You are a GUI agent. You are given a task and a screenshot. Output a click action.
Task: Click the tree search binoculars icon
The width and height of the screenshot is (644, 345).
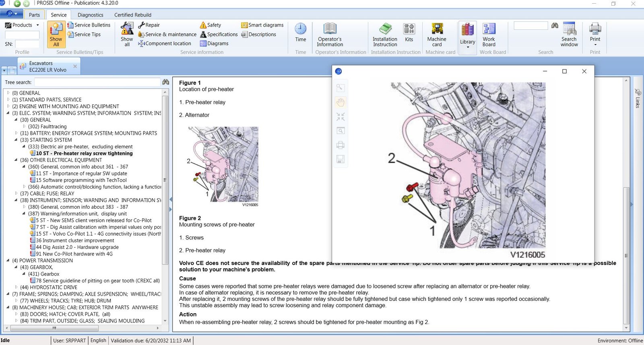165,82
